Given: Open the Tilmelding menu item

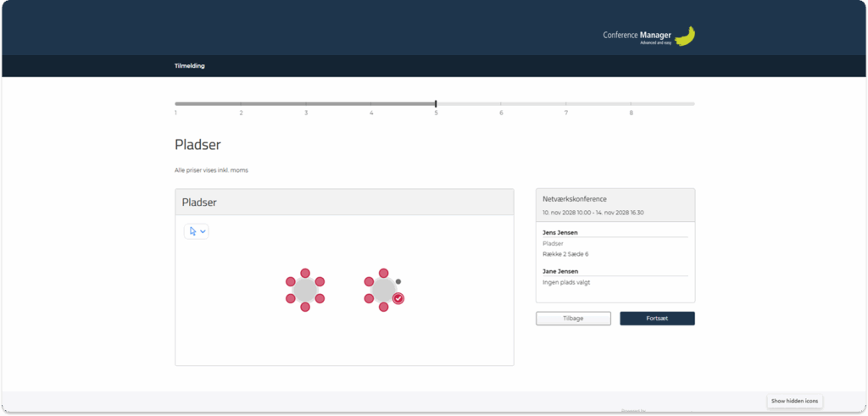Looking at the screenshot, I should click(189, 66).
